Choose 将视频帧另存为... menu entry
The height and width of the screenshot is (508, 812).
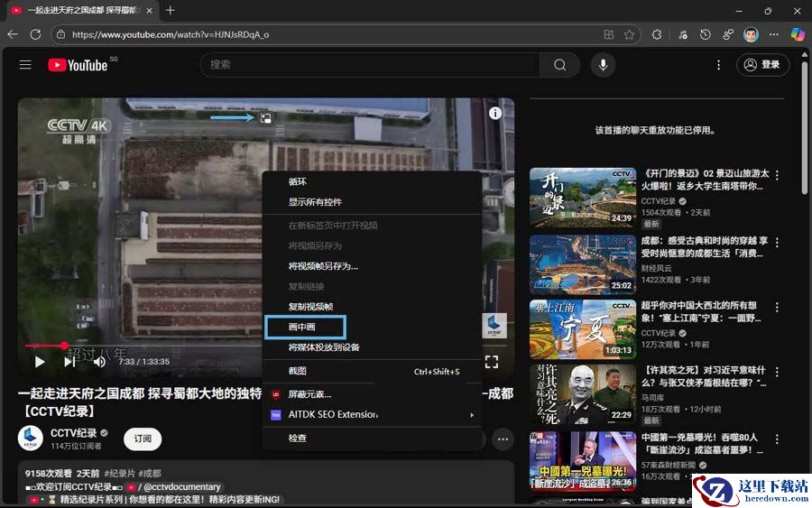pyautogui.click(x=372, y=266)
